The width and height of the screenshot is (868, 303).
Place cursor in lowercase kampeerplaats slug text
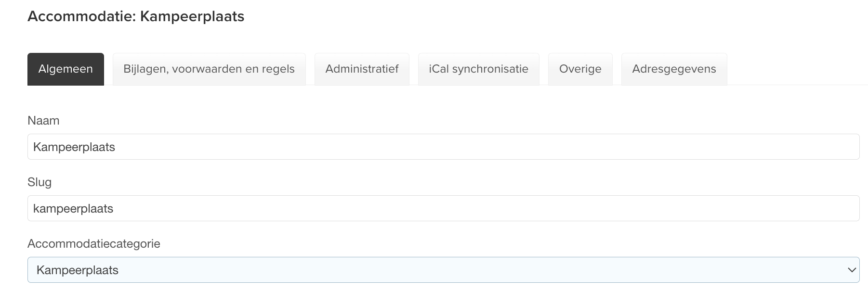click(73, 209)
